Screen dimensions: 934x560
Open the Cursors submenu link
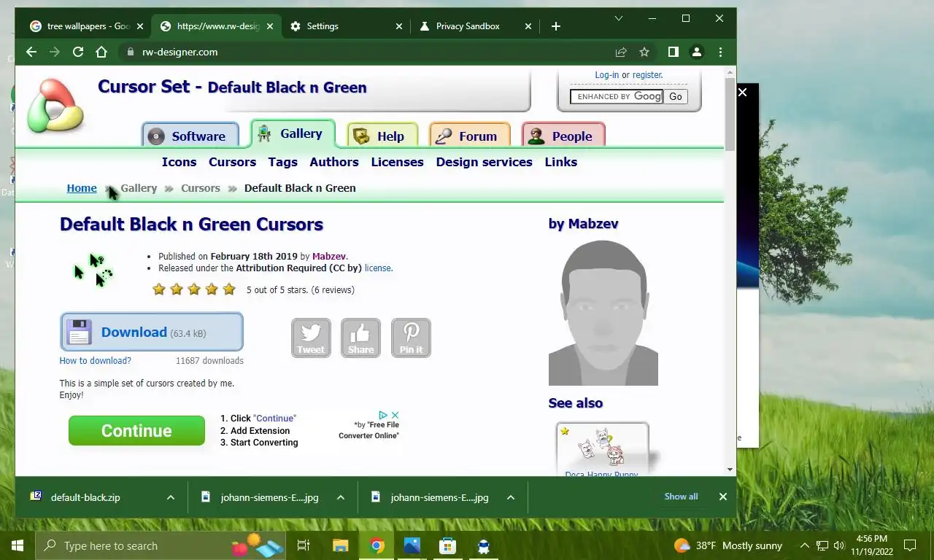click(x=232, y=162)
